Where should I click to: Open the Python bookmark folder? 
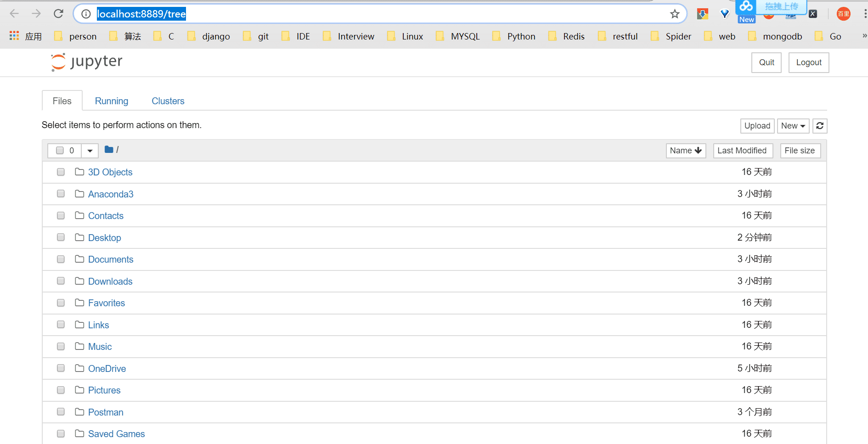coord(513,36)
